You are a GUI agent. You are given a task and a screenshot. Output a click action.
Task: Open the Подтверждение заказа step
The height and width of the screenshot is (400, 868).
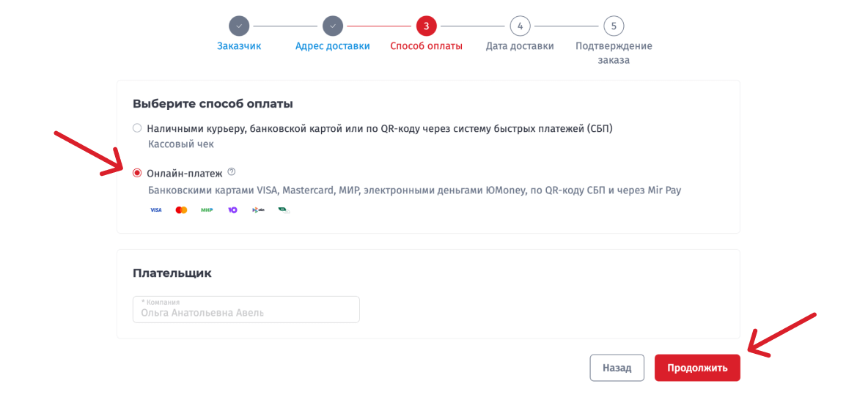click(614, 53)
